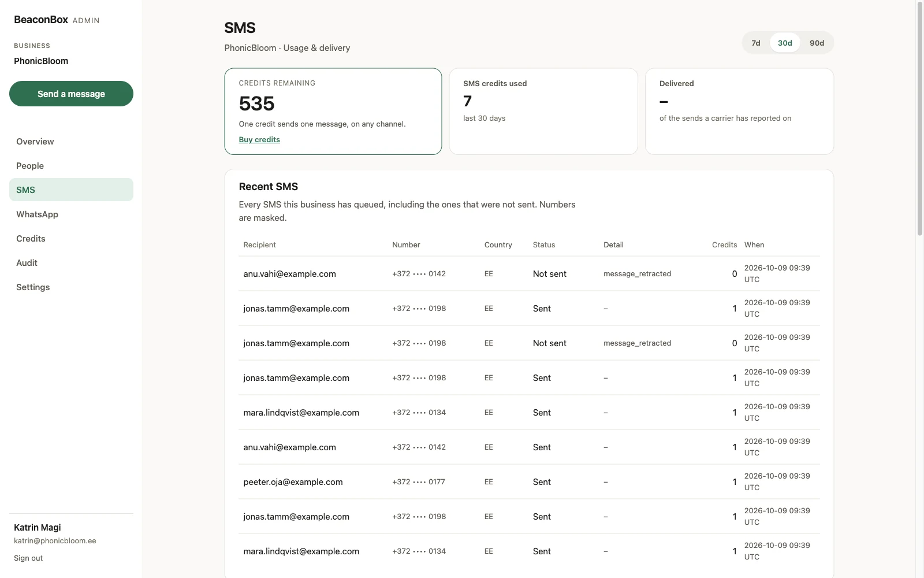The height and width of the screenshot is (578, 924).
Task: Go to People in the sidebar
Action: point(71,166)
